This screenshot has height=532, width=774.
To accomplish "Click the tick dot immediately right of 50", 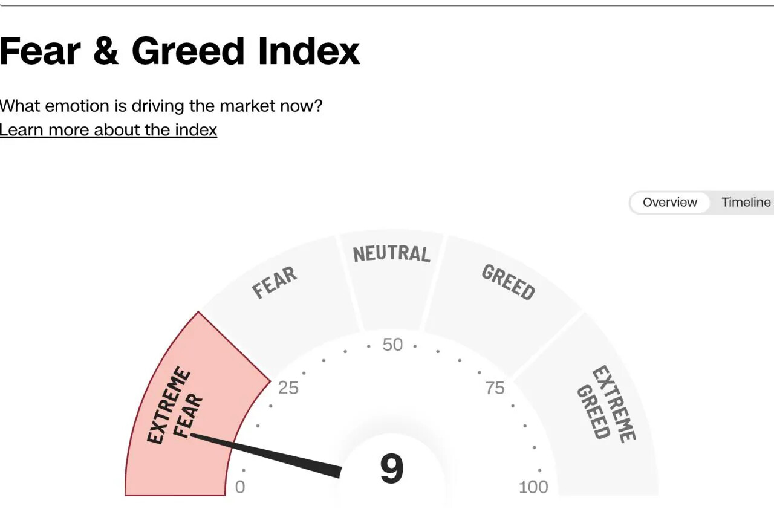I will click(x=415, y=347).
